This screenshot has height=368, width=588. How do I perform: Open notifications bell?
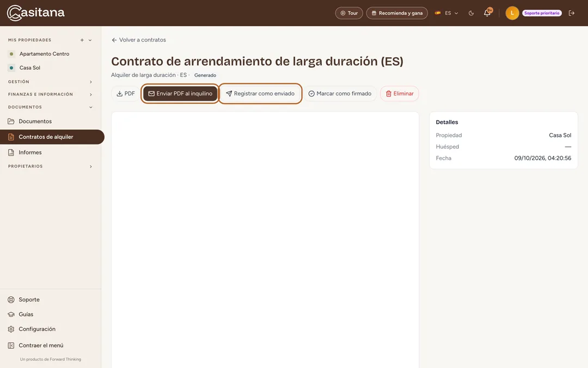tap(487, 13)
